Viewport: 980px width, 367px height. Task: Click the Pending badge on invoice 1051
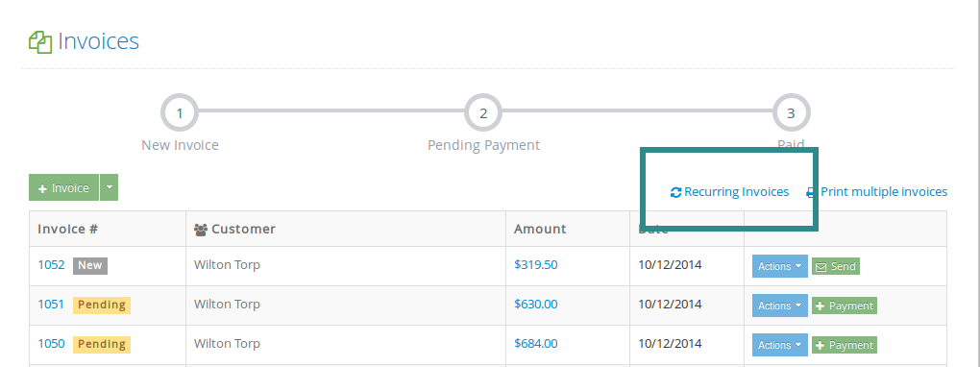pos(102,306)
